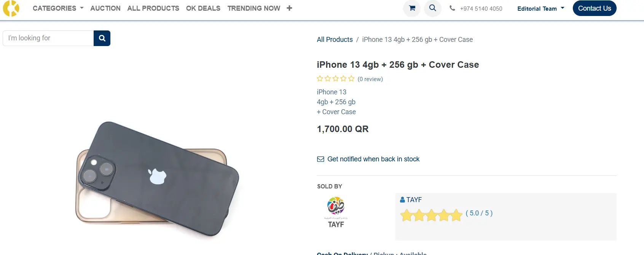Open the shopping cart

[412, 8]
